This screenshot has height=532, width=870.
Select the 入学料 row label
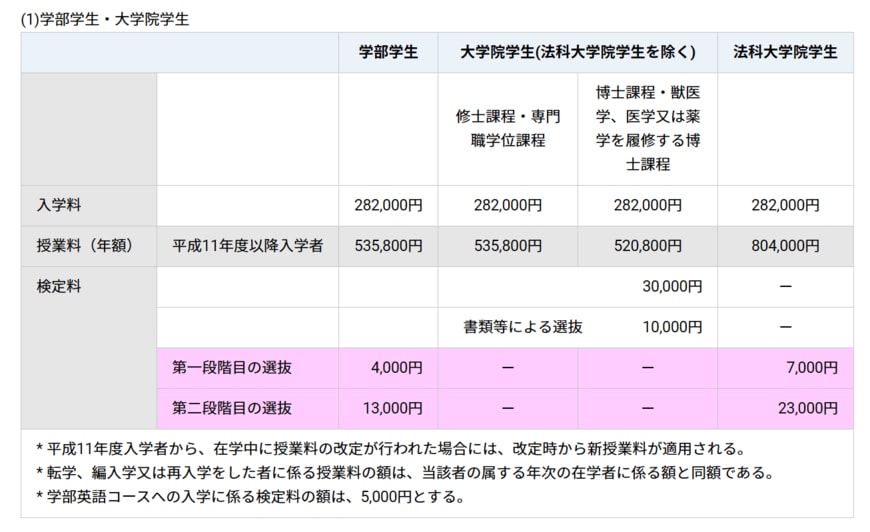coord(59,205)
